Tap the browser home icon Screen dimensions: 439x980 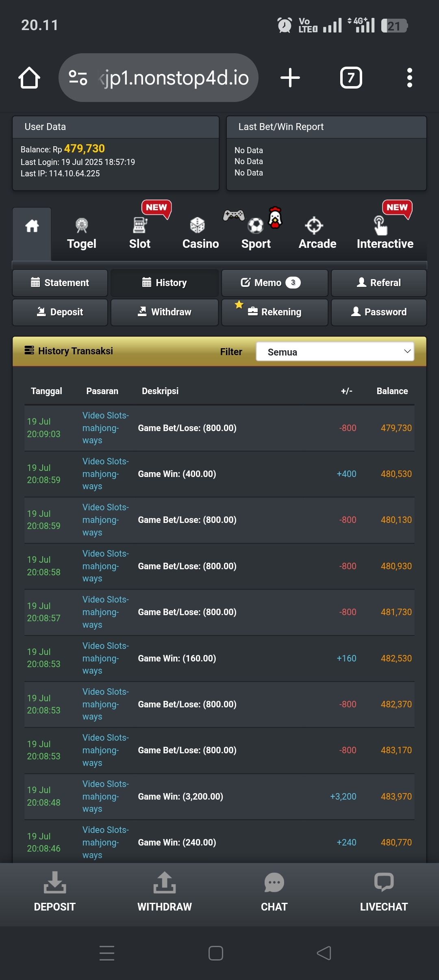point(29,78)
